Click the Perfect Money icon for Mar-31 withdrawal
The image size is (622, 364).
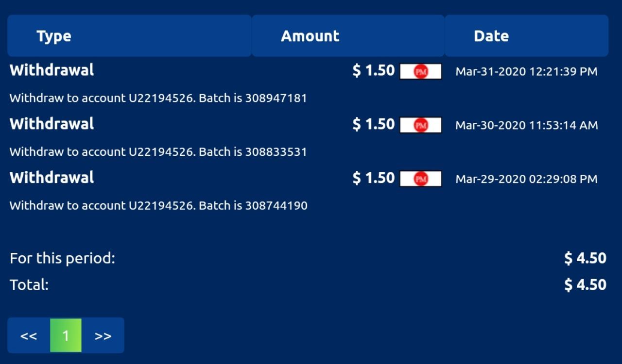tap(420, 72)
